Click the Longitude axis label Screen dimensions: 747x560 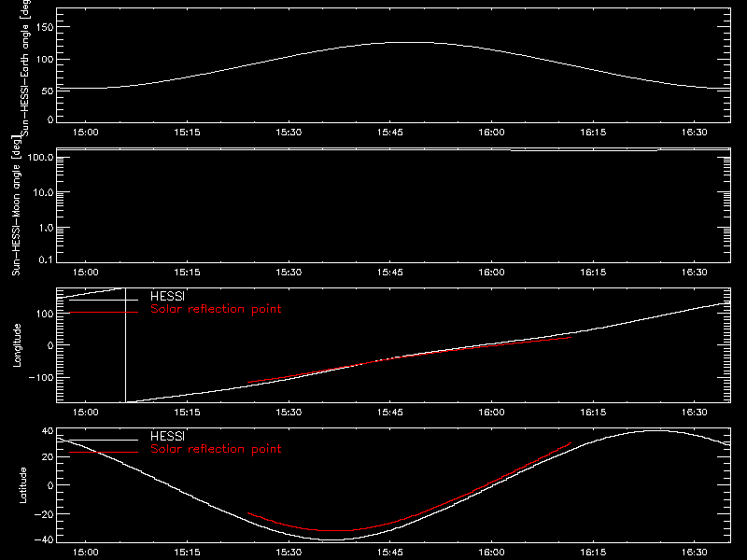17,345
